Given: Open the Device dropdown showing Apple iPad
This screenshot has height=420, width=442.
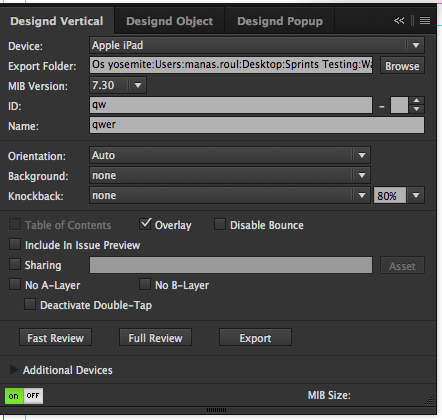Looking at the screenshot, I should [x=257, y=45].
